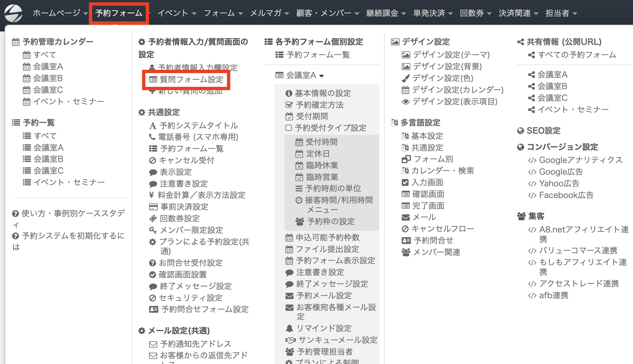633x364 pixels.
Task: Click the key icon beside メンバー限定設定
Action: click(x=153, y=230)
